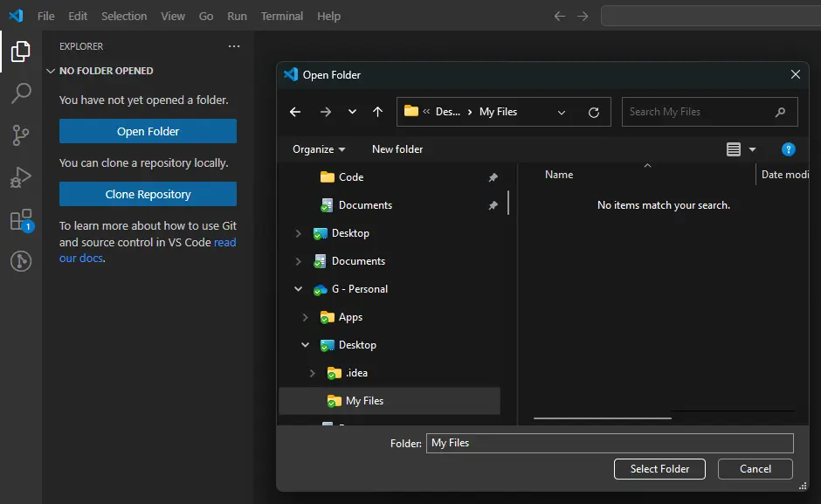Viewport: 821px width, 504px height.
Task: Open the File menu
Action: [x=46, y=17]
